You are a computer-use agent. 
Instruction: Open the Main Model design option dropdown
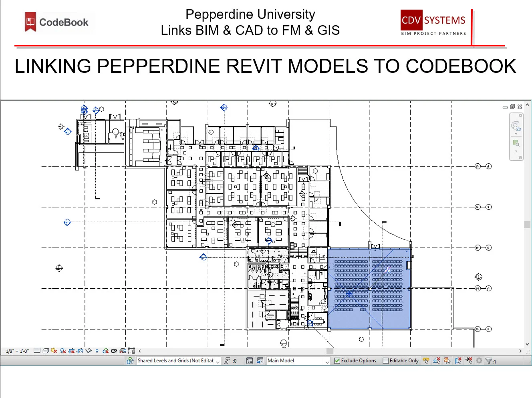[x=298, y=361]
